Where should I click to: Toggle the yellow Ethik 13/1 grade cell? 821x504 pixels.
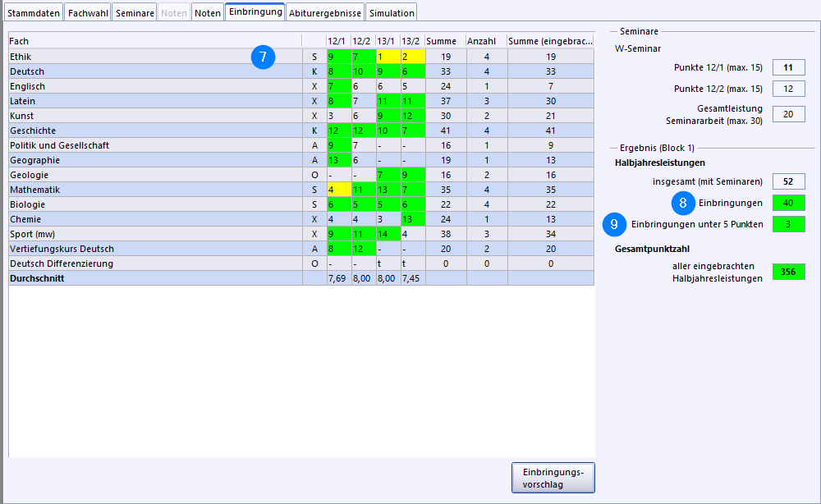coord(388,57)
